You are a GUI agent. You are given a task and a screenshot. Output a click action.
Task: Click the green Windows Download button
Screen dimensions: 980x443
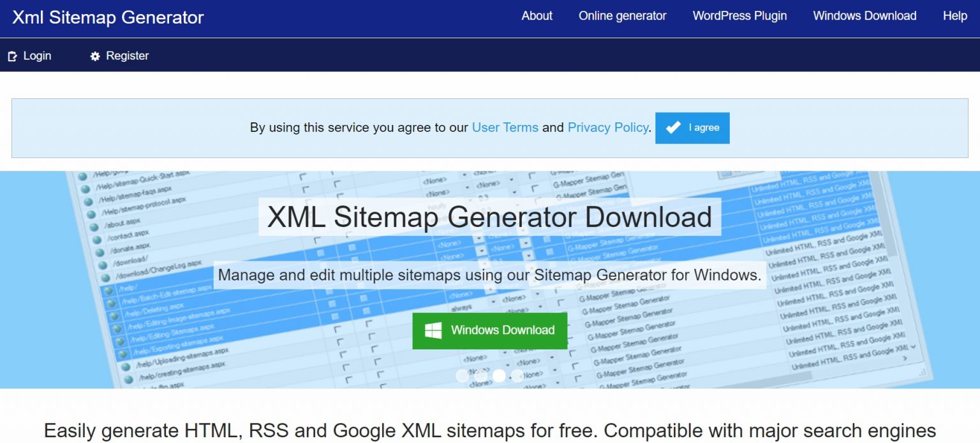pos(489,330)
